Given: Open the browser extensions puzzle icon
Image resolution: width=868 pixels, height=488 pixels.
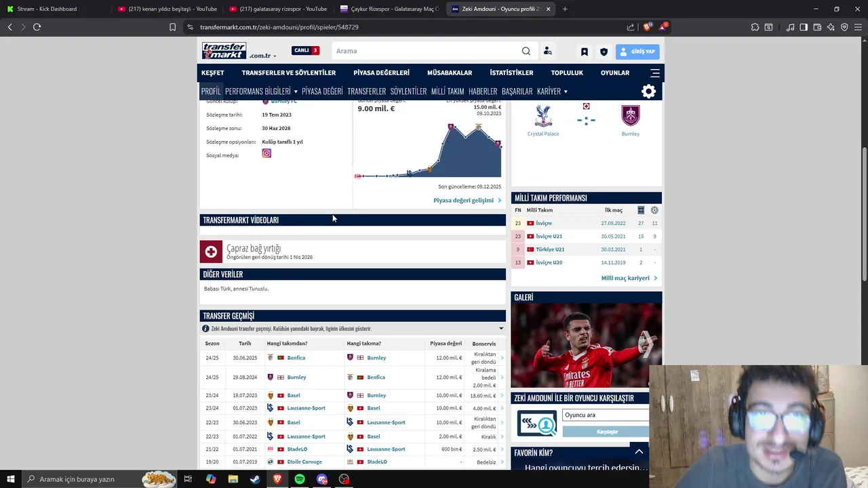Looking at the screenshot, I should click(x=755, y=27).
